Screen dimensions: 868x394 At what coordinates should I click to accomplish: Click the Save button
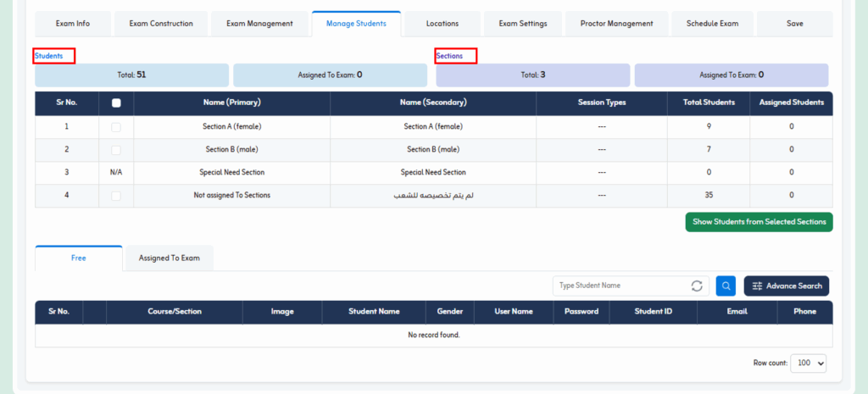(794, 24)
